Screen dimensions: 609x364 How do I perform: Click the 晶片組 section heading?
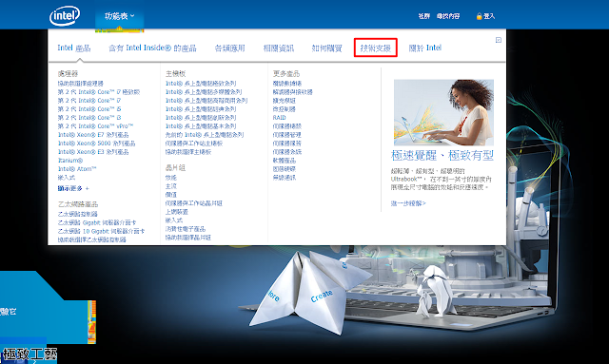pyautogui.click(x=175, y=167)
